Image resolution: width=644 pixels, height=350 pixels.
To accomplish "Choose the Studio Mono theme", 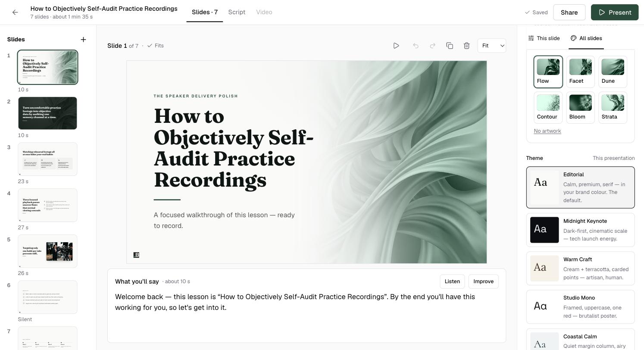I will [580, 306].
